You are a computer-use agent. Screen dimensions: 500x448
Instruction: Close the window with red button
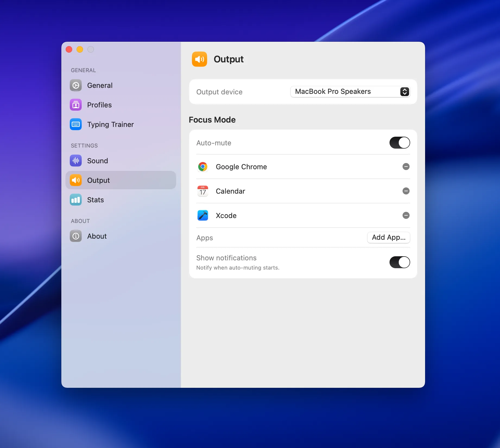[x=69, y=49]
